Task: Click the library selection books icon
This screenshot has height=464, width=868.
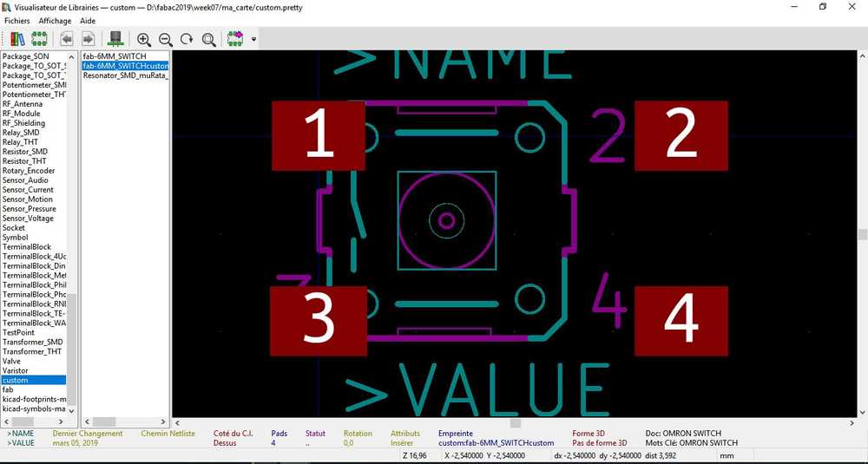Action: click(x=17, y=39)
